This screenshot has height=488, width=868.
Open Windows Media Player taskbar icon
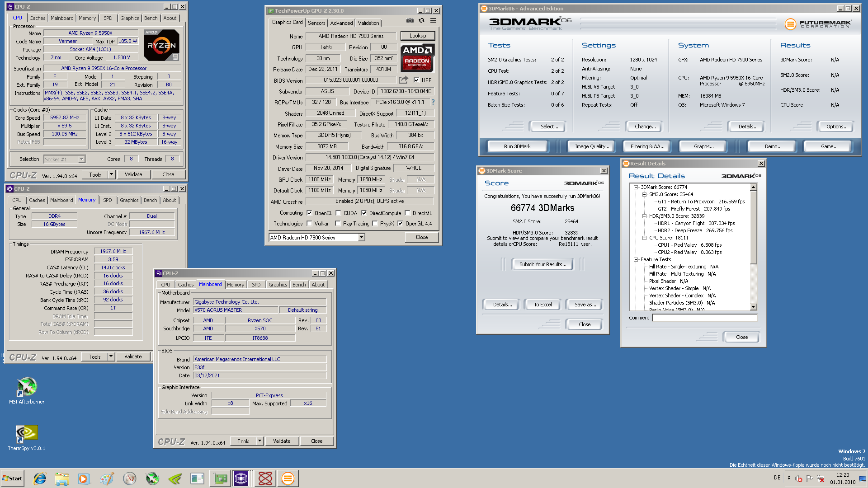pos(84,479)
